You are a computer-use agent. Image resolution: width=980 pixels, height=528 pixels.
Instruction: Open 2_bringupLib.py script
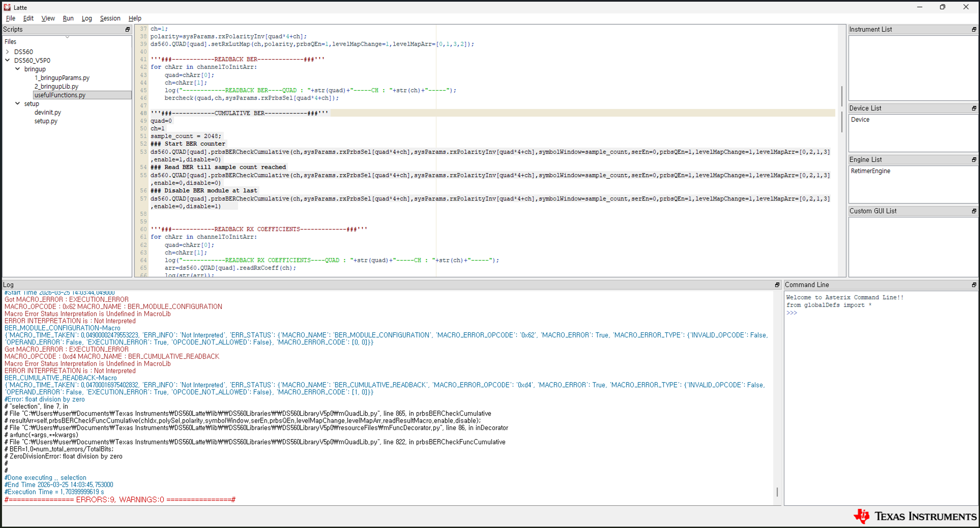point(56,87)
